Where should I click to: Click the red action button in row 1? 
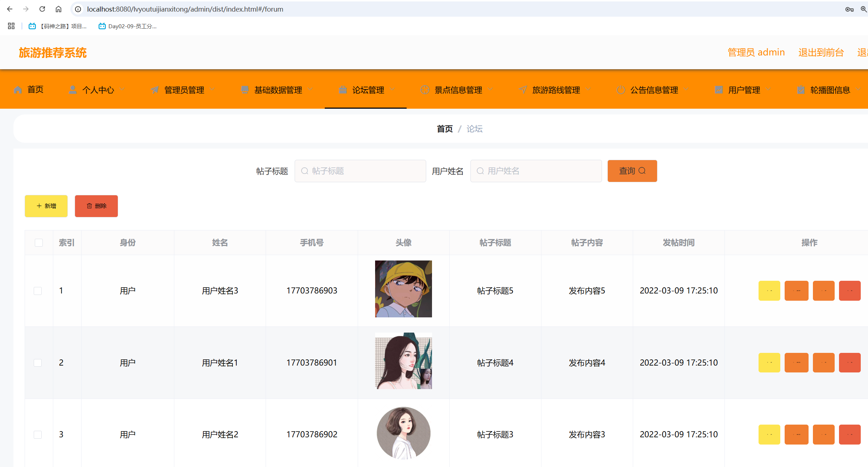pyautogui.click(x=850, y=291)
